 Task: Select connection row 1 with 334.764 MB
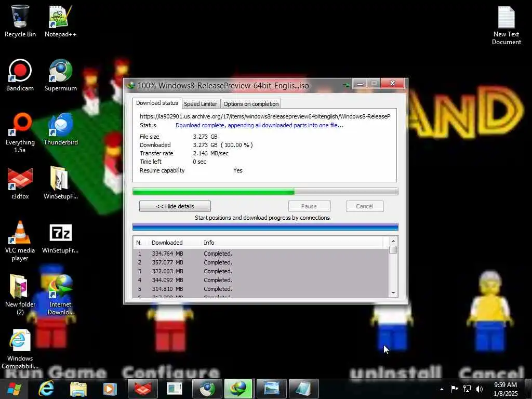point(261,254)
